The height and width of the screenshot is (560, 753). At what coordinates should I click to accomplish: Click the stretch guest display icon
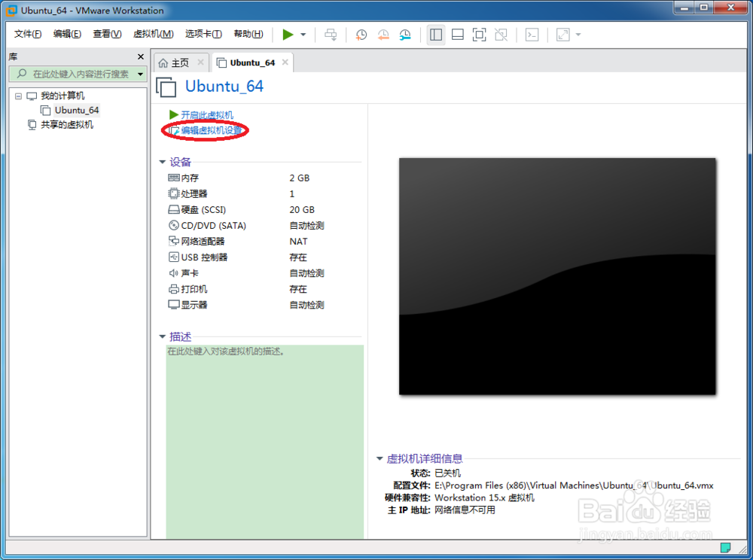click(x=562, y=35)
